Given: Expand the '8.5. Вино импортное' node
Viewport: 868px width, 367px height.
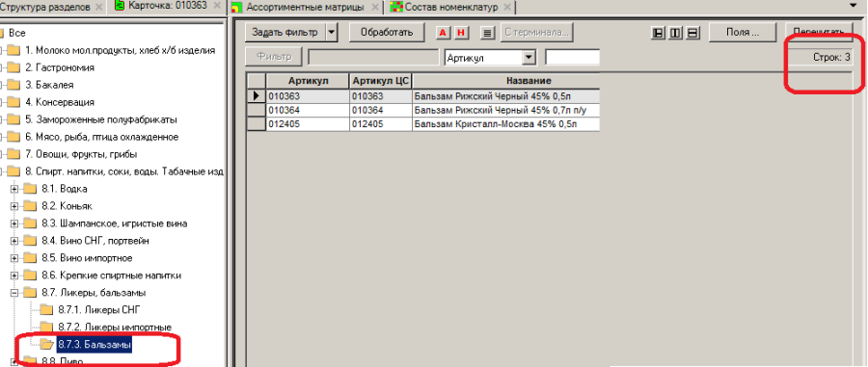Looking at the screenshot, I should (x=14, y=258).
